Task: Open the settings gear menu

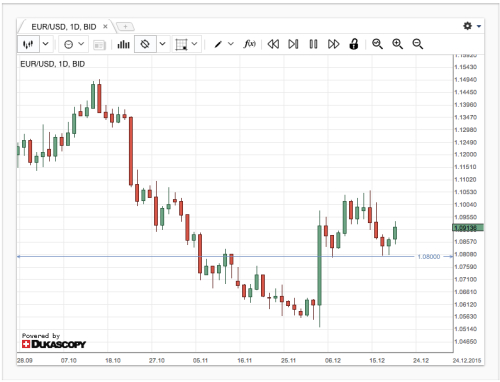Action: pyautogui.click(x=468, y=26)
